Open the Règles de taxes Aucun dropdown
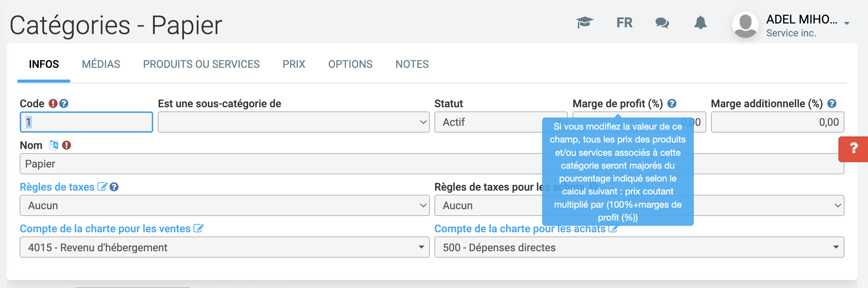Image resolution: width=868 pixels, height=288 pixels. tap(224, 205)
